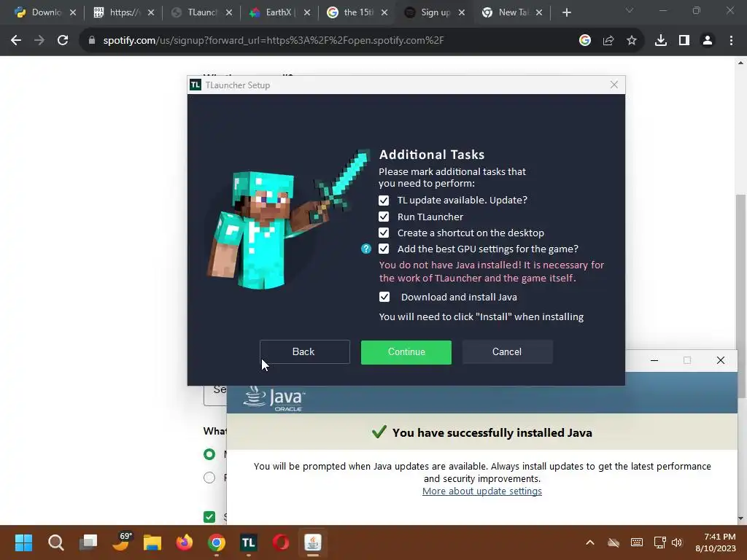This screenshot has width=747, height=560.
Task: Toggle Chrome side panel
Action: (x=684, y=41)
